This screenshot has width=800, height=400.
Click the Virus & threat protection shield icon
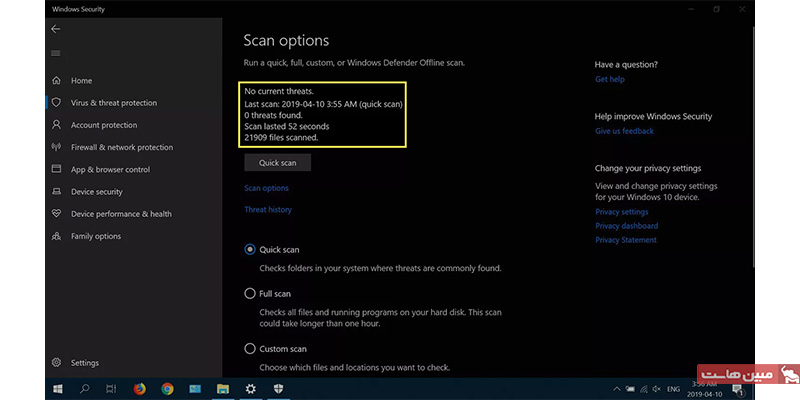(x=56, y=103)
